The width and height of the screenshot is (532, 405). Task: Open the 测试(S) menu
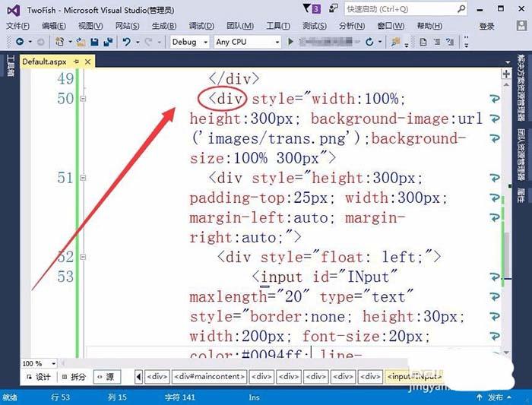[315, 26]
